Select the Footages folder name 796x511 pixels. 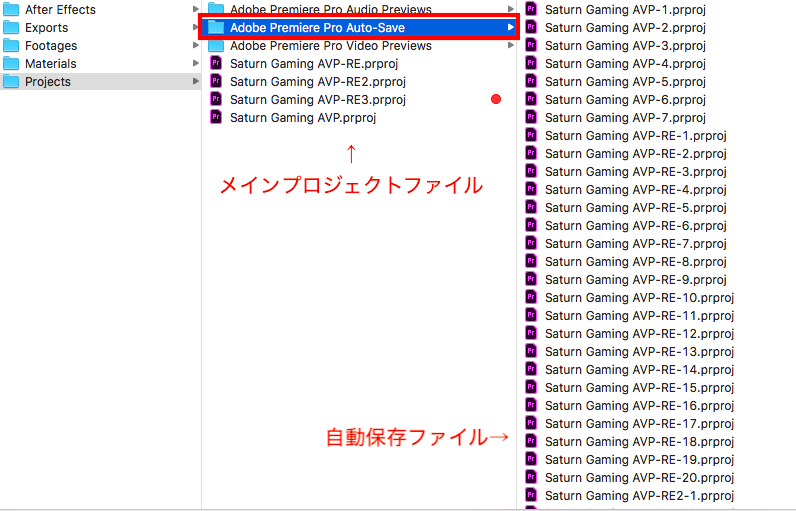(51, 46)
